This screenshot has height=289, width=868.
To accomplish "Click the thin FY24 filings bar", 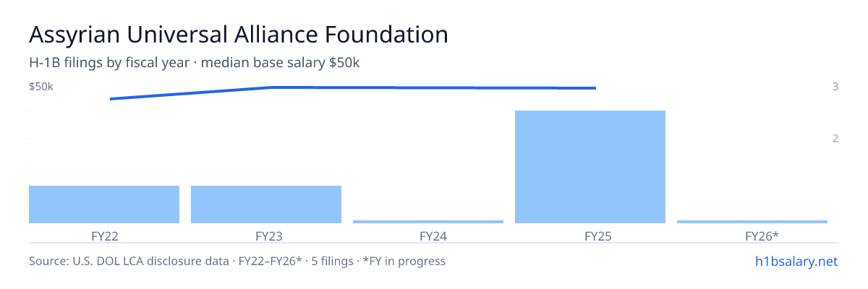I will pos(428,221).
